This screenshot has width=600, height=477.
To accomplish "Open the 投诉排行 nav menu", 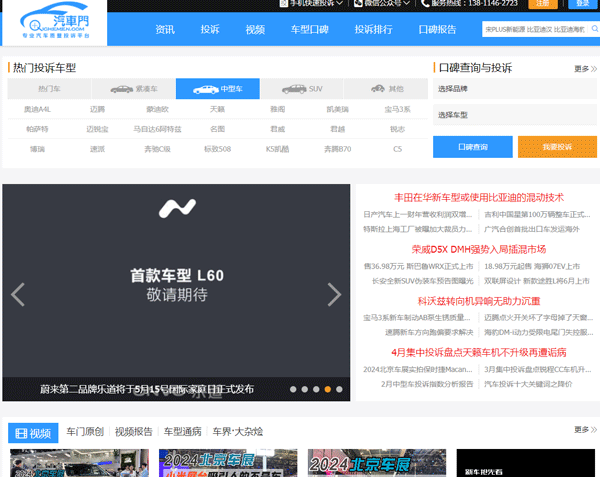I will click(373, 29).
